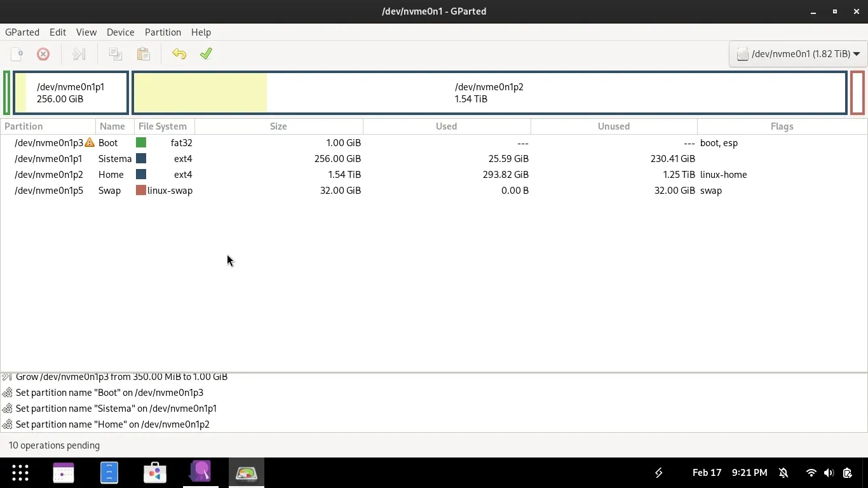The image size is (868, 488).
Task: Open the show applications grid in taskbar
Action: 20,473
